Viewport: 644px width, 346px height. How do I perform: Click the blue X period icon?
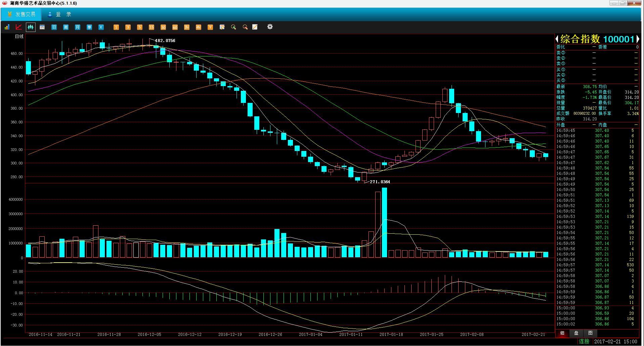click(x=101, y=27)
